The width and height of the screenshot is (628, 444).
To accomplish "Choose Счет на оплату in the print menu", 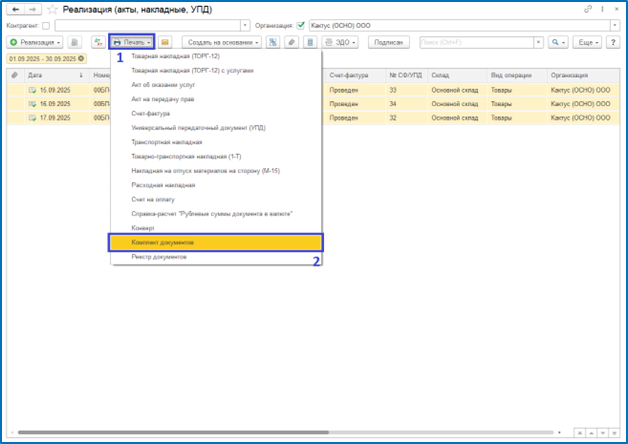I will click(x=153, y=200).
